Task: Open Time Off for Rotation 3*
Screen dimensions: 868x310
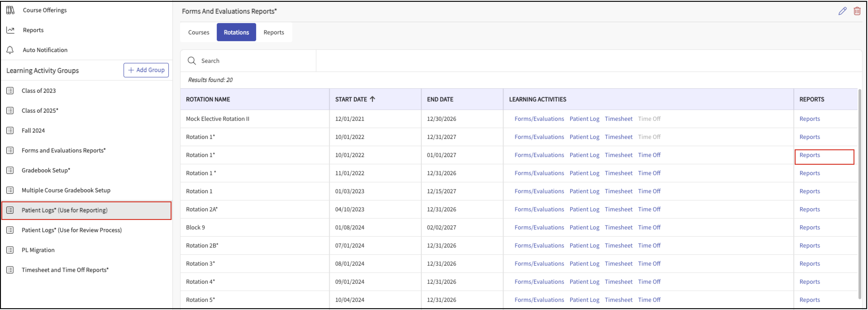Action: (x=649, y=263)
